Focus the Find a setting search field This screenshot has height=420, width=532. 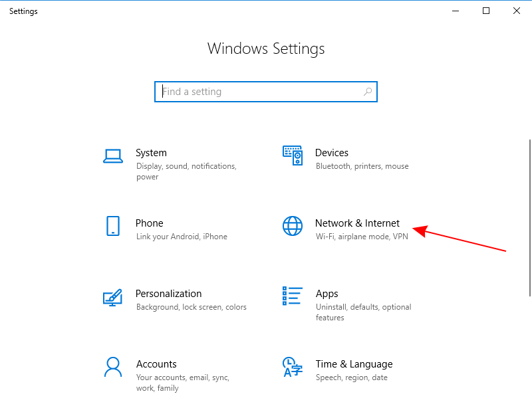(x=259, y=92)
